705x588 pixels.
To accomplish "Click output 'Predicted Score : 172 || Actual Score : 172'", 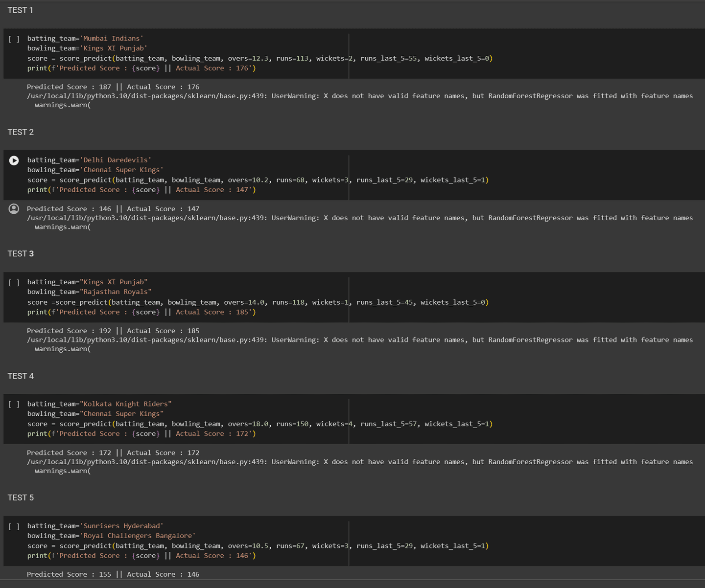I will (113, 453).
